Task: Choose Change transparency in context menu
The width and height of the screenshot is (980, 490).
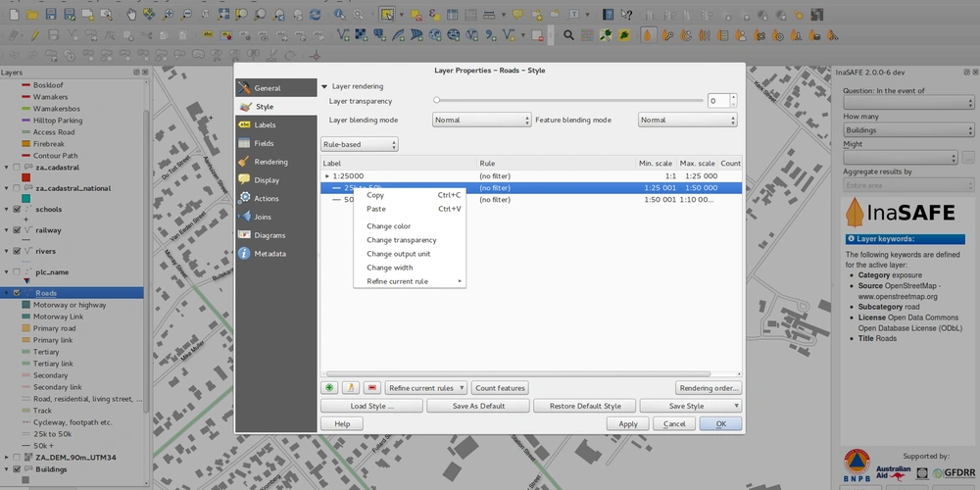Action: coord(410,240)
